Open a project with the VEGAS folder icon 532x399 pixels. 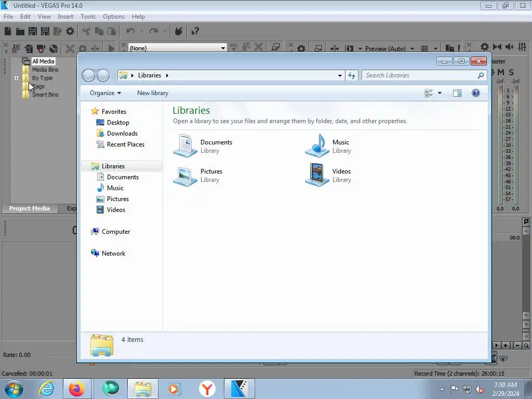click(20, 32)
